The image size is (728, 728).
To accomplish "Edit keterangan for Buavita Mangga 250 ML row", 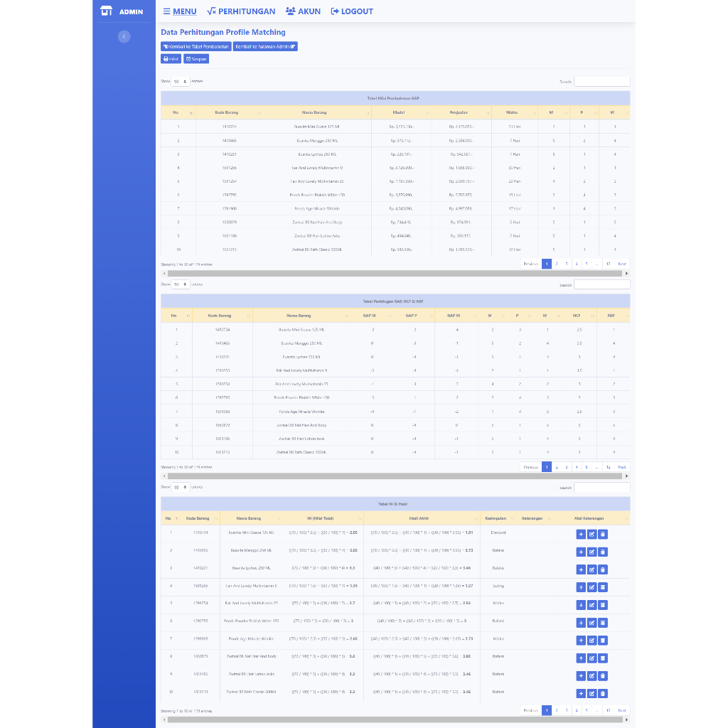I will coord(591,552).
